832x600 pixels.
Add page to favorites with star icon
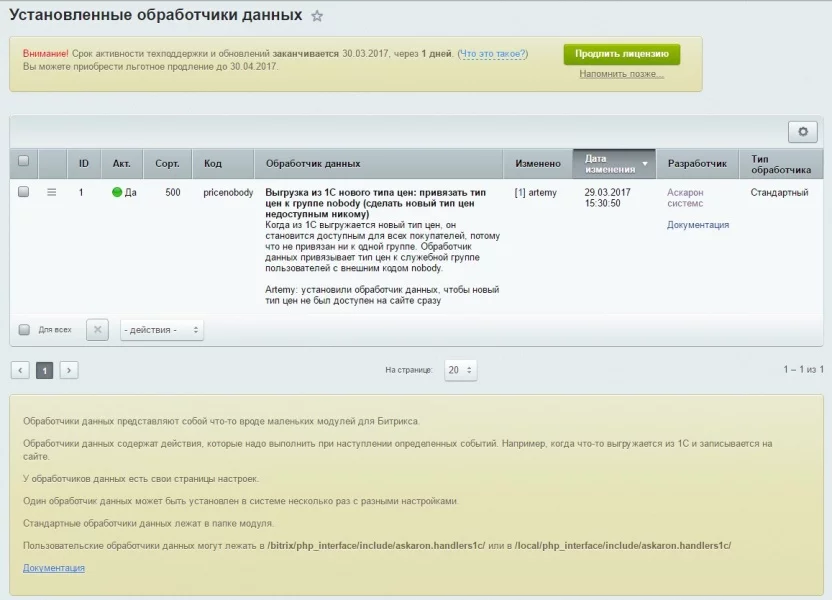[x=317, y=17]
